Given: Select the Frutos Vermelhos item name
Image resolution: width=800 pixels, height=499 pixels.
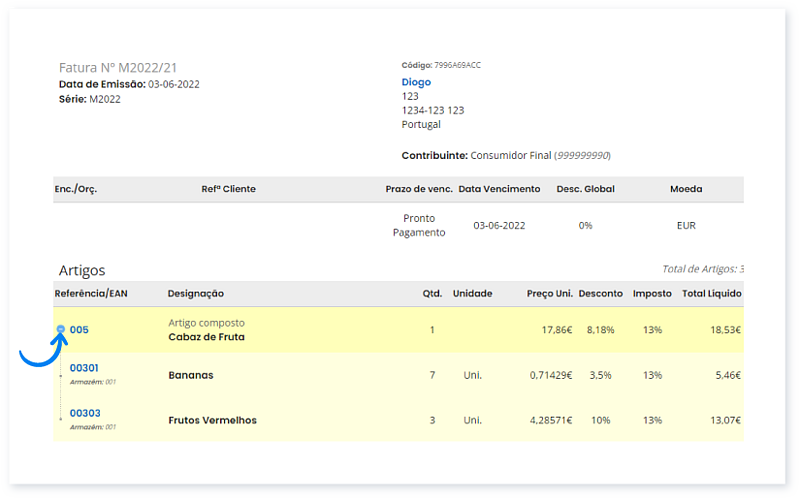Looking at the screenshot, I should 212,420.
